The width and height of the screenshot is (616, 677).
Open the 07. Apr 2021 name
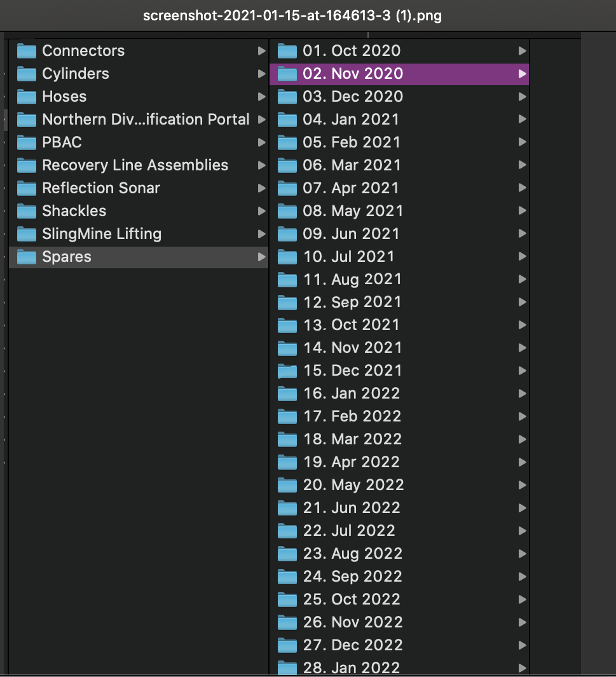point(350,188)
